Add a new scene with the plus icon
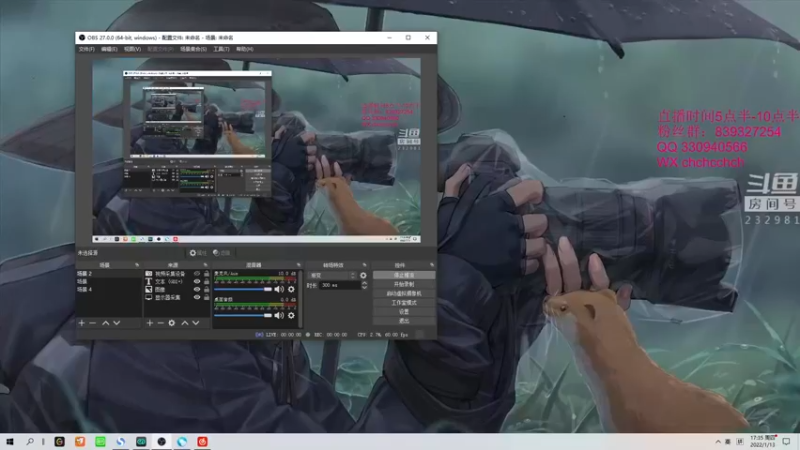800x450 pixels. click(82, 323)
